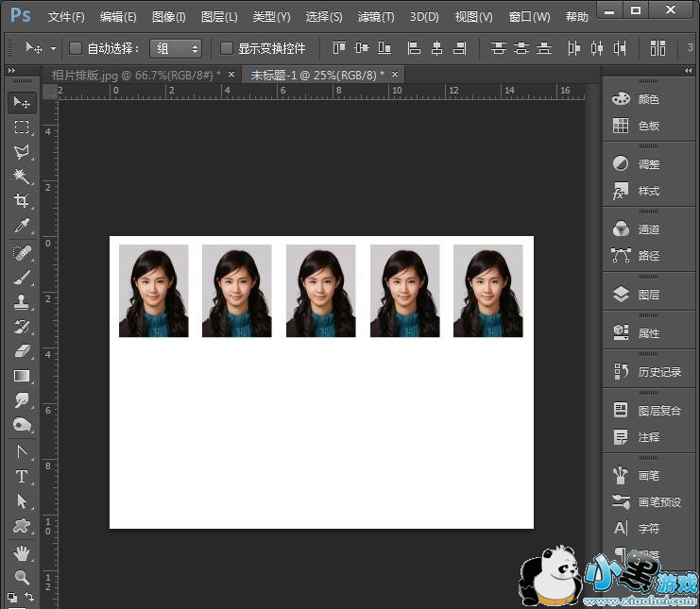The width and height of the screenshot is (700, 609).
Task: Select the Horizontal Type tool
Action: click(21, 477)
